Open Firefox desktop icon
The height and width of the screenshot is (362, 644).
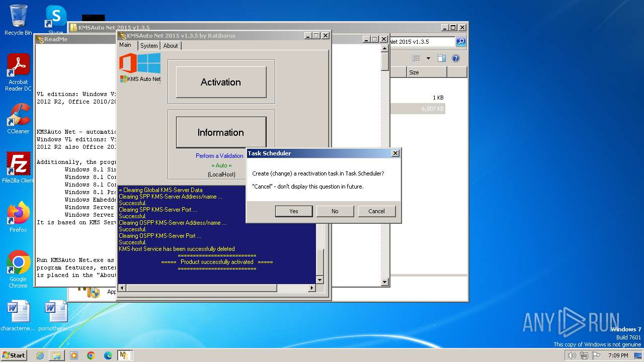(18, 217)
